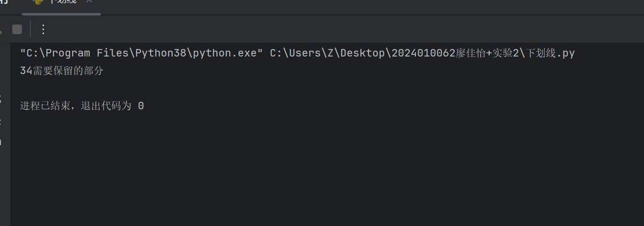Close the 下划线 run tab
The image size is (644, 226).
(x=89, y=2)
